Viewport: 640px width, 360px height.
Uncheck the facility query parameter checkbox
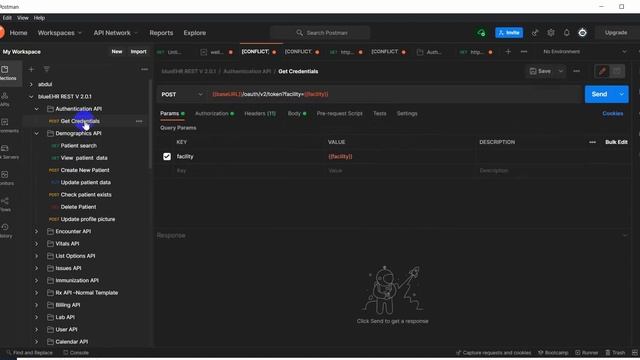[167, 156]
